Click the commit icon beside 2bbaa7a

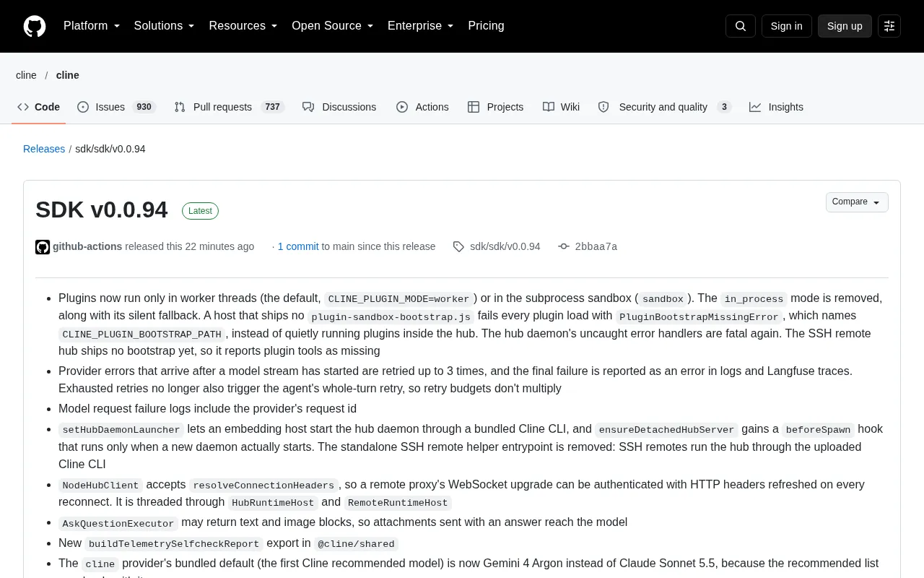pyautogui.click(x=564, y=247)
